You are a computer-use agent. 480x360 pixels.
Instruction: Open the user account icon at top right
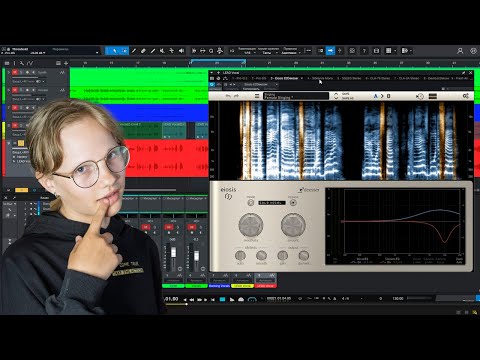(460, 51)
